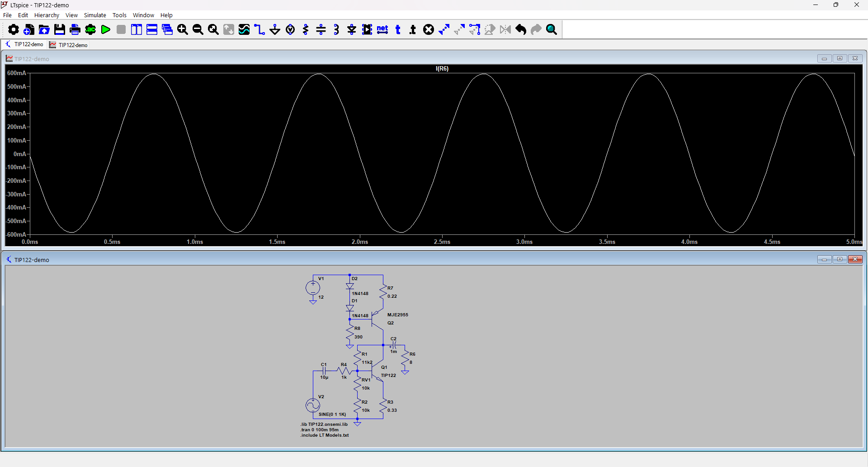This screenshot has height=467, width=868.
Task: Place a Ground symbol from toolbar
Action: pos(275,30)
